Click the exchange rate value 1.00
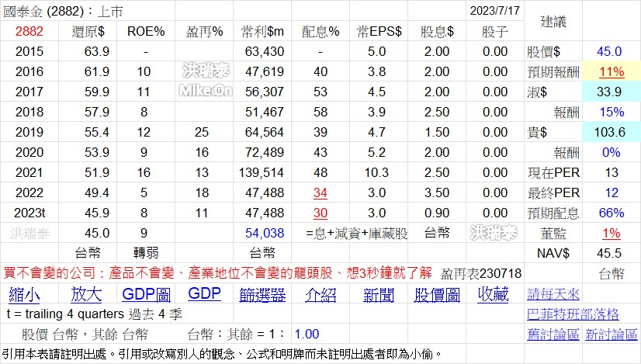The width and height of the screenshot is (641, 364). tap(307, 335)
